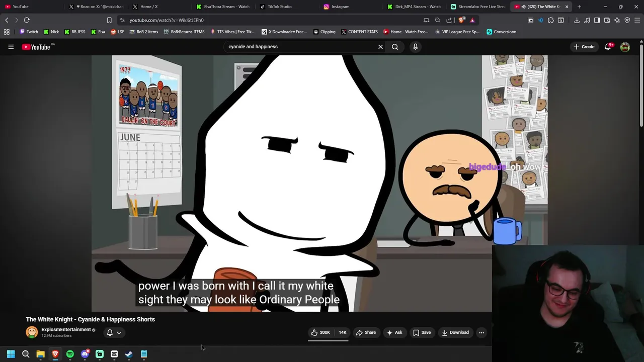Open the YouTube hamburger guide menu
This screenshot has height=362, width=644.
tap(11, 47)
